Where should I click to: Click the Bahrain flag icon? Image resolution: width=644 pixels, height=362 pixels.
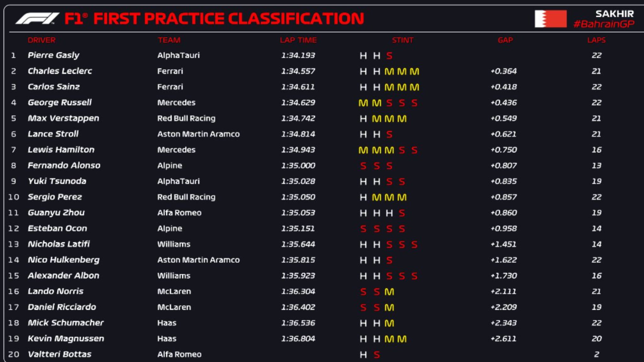[550, 19]
